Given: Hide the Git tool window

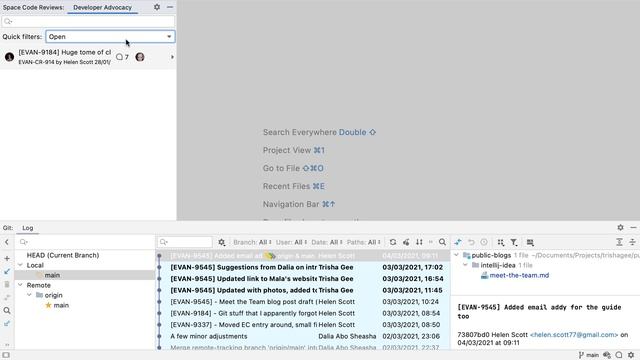Looking at the screenshot, I should (x=633, y=227).
